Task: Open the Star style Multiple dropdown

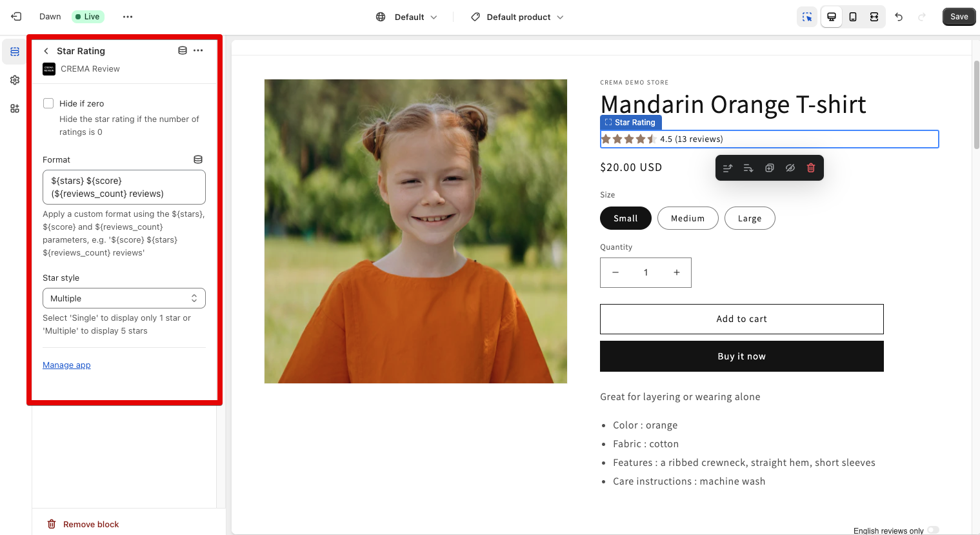Action: tap(124, 298)
